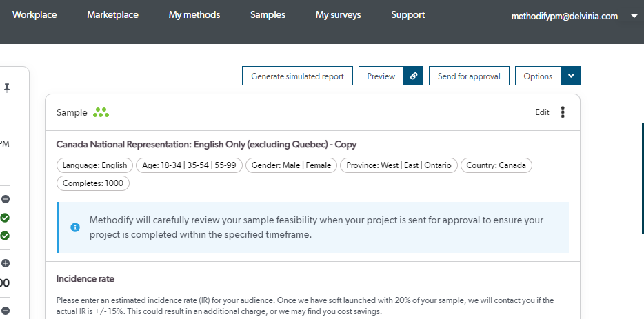Viewport: 644px width, 319px height.
Task: Click the first grey minus circle icon
Action: [5, 200]
